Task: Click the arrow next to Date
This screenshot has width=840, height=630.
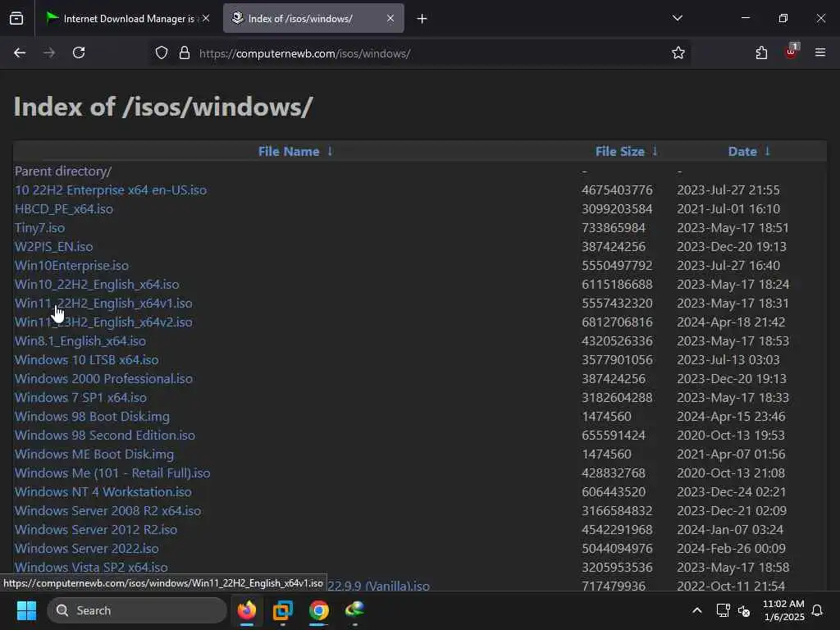Action: pos(767,152)
